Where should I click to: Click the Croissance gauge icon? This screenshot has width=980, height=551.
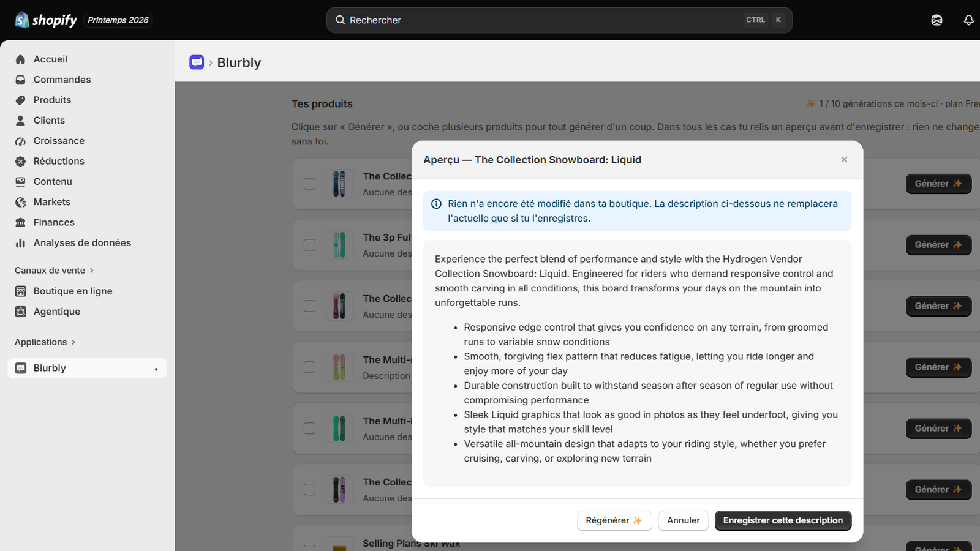tap(21, 141)
